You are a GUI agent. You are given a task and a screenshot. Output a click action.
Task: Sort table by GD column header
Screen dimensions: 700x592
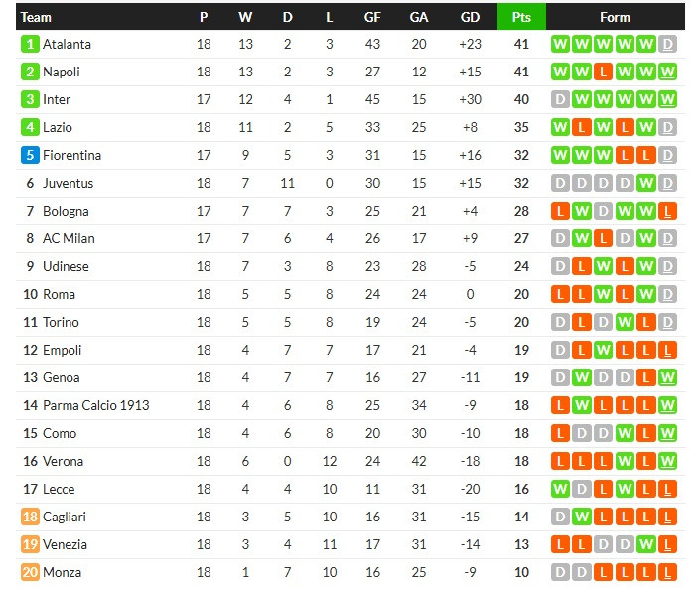(x=471, y=17)
